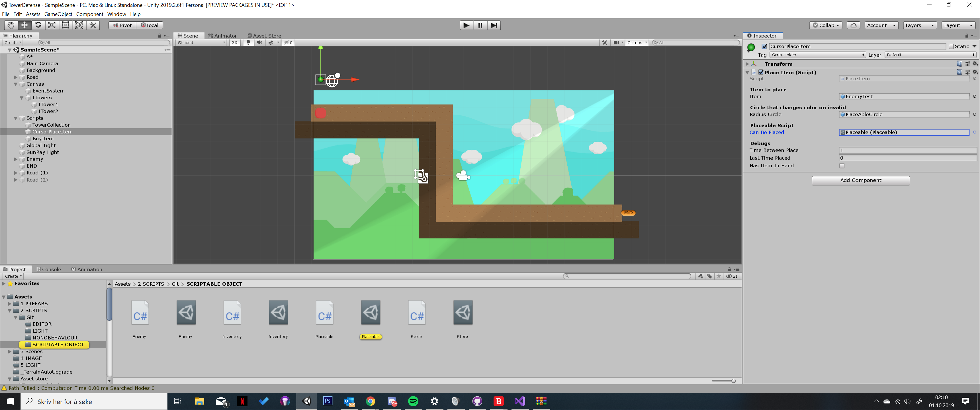The height and width of the screenshot is (410, 980).
Task: Toggle scene audio speaker icon
Action: [259, 43]
